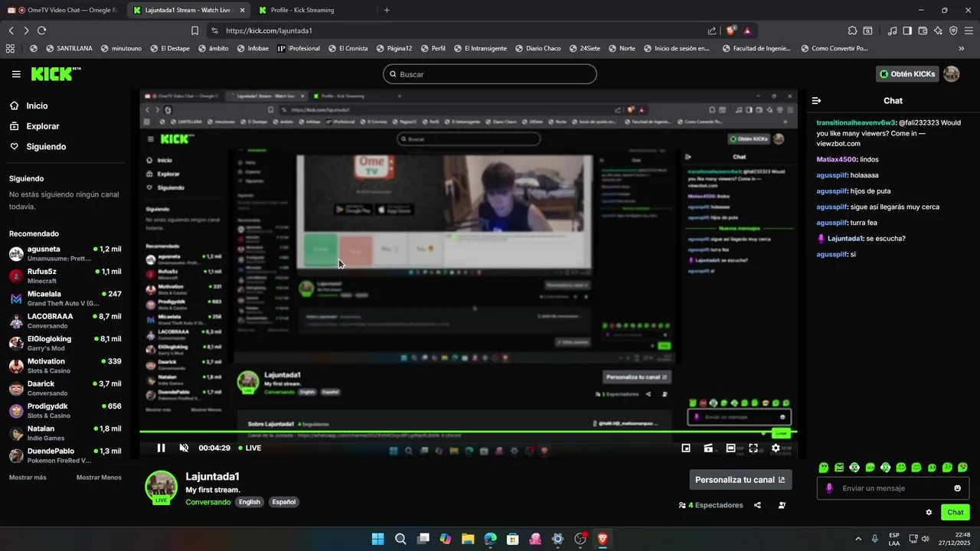980x551 pixels.
Task: Open Brave Shields lion icon
Action: point(730,31)
